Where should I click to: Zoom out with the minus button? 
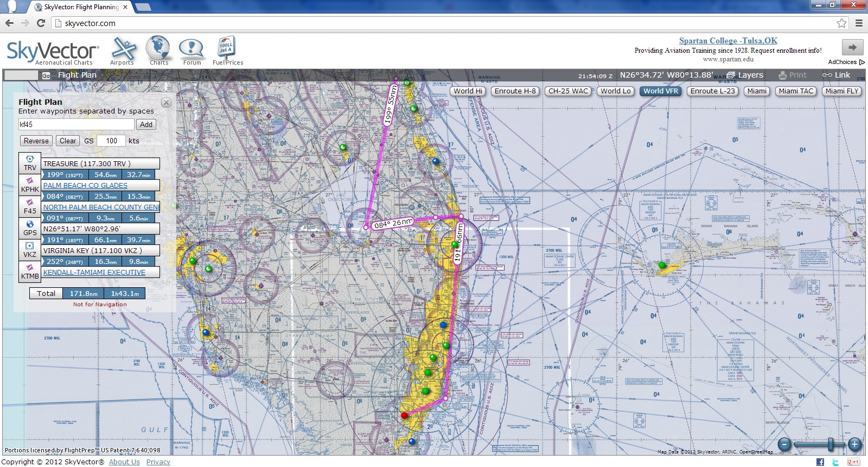(x=784, y=444)
